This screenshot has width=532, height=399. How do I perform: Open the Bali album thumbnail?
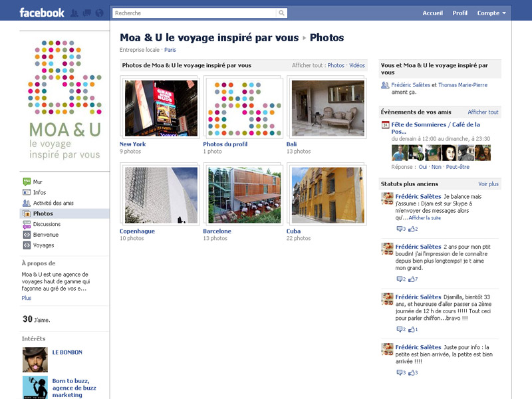[328, 108]
